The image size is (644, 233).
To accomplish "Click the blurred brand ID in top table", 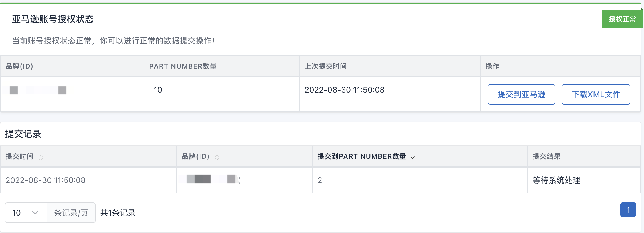I will click(x=38, y=90).
